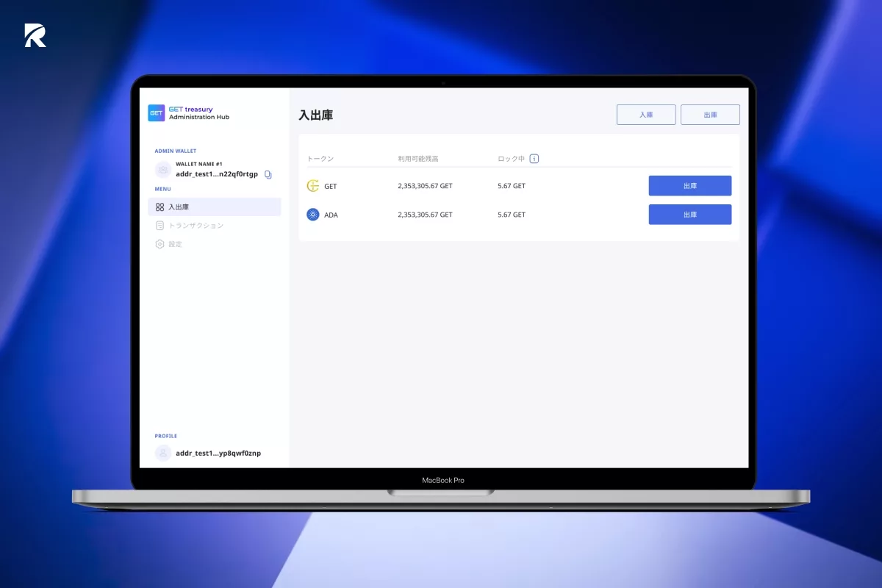Open the ロック中 info tooltip icon
The width and height of the screenshot is (882, 588).
pos(534,158)
